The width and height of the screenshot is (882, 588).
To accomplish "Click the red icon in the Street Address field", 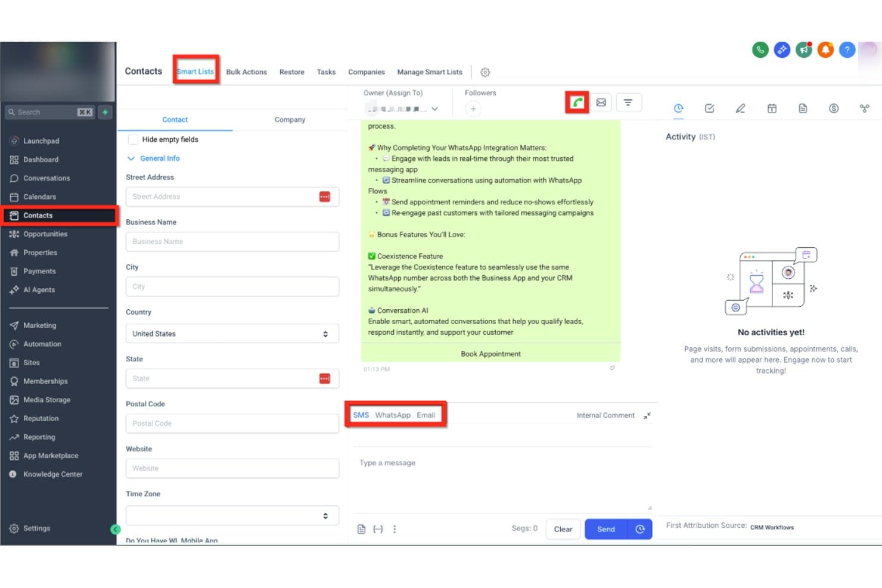I will point(325,197).
